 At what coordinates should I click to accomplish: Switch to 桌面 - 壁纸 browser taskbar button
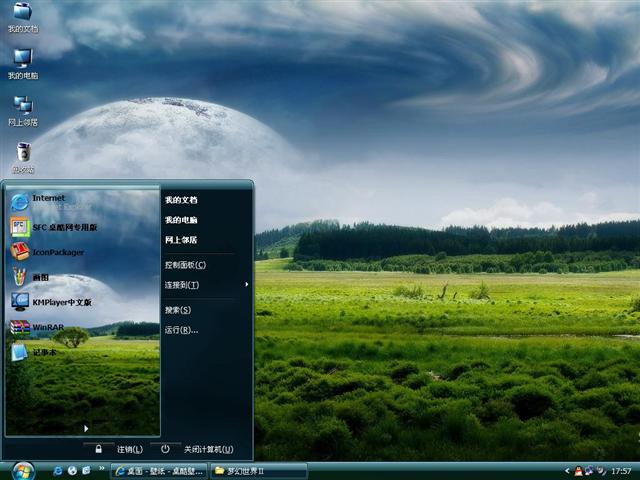[x=159, y=471]
